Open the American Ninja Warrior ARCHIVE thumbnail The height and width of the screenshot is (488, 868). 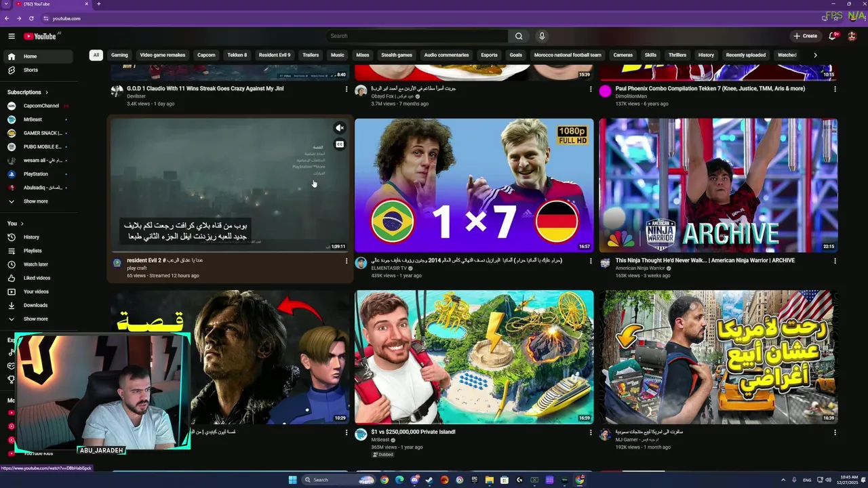tap(718, 185)
